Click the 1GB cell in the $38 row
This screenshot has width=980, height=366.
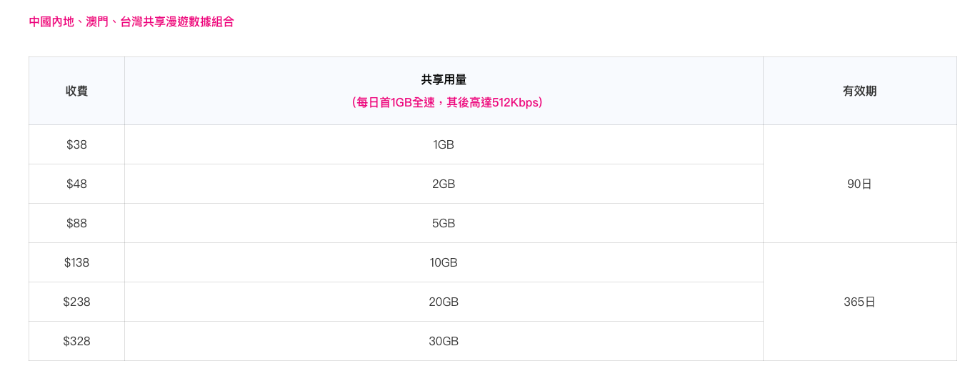pos(444,144)
